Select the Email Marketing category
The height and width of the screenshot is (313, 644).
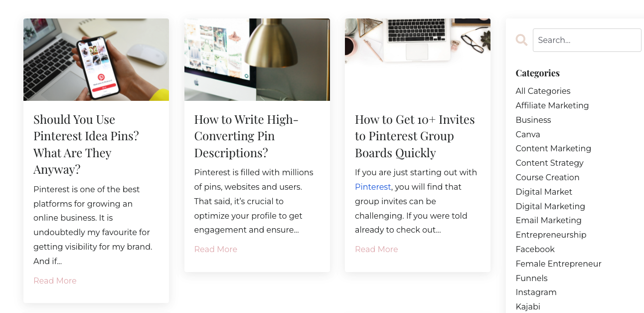point(548,220)
